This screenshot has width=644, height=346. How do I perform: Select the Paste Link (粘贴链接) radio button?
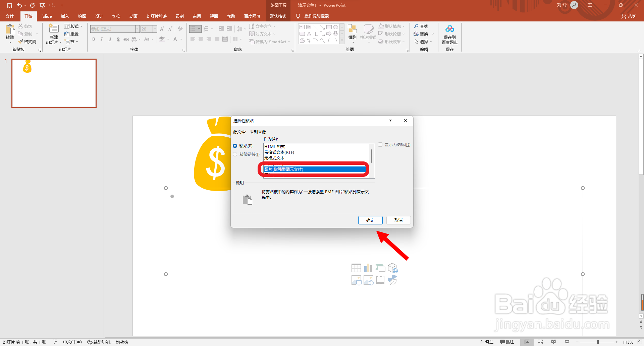coord(235,154)
